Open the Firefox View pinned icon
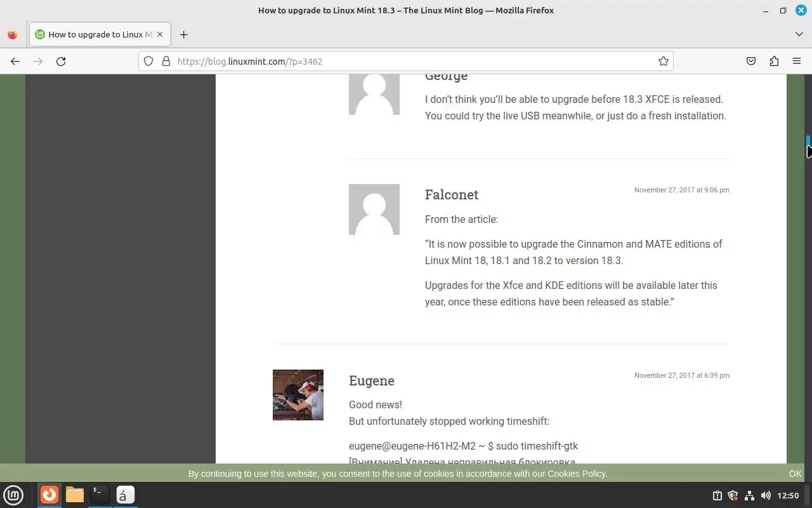Image resolution: width=812 pixels, height=508 pixels. (x=13, y=34)
